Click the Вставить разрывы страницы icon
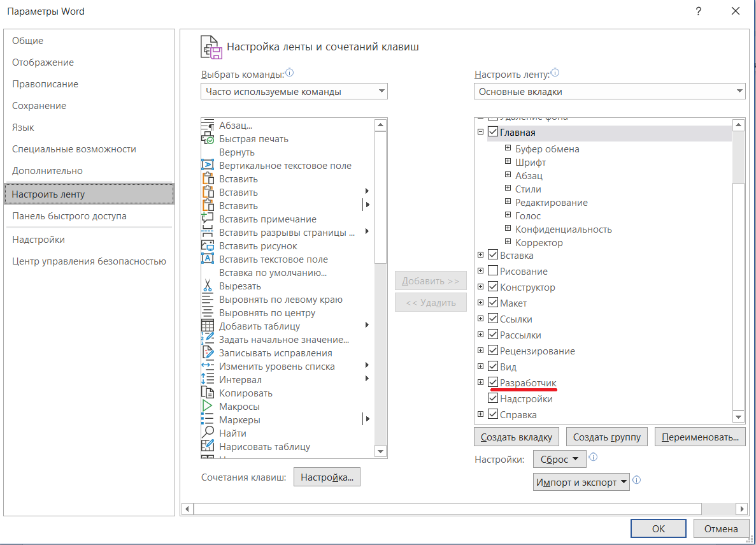Viewport: 756px width, 545px height. point(208,232)
